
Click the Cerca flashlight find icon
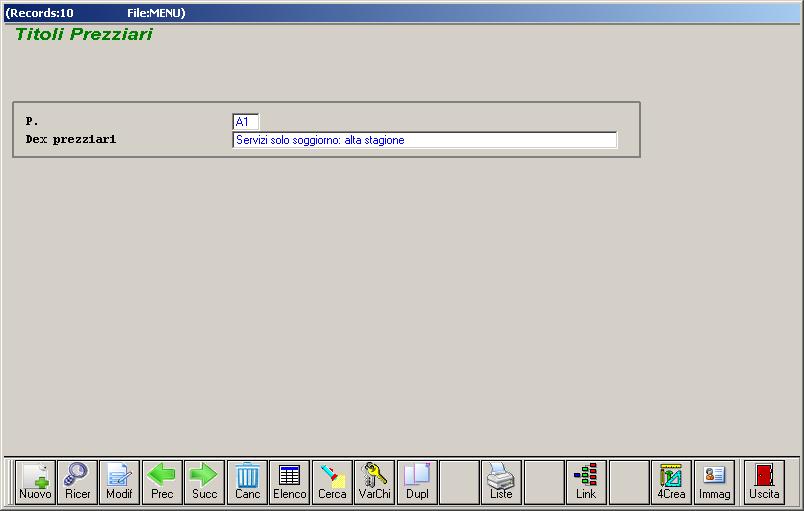tap(332, 482)
